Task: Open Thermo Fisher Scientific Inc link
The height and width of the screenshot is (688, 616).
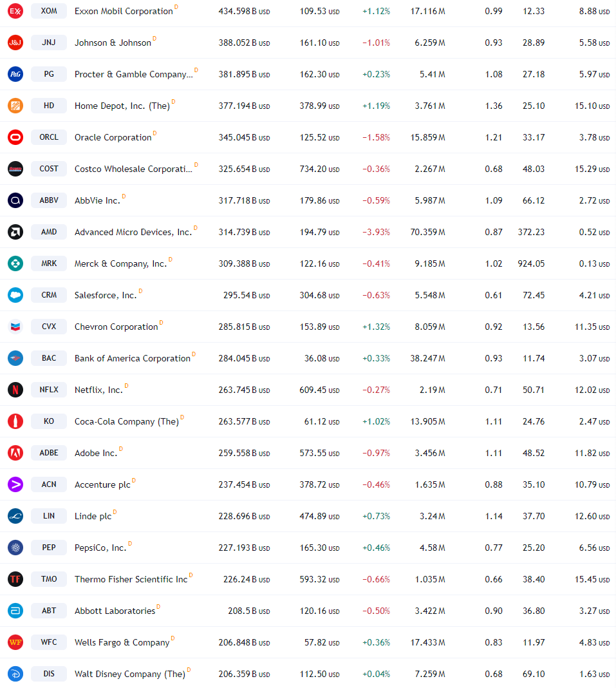Action: click(131, 580)
